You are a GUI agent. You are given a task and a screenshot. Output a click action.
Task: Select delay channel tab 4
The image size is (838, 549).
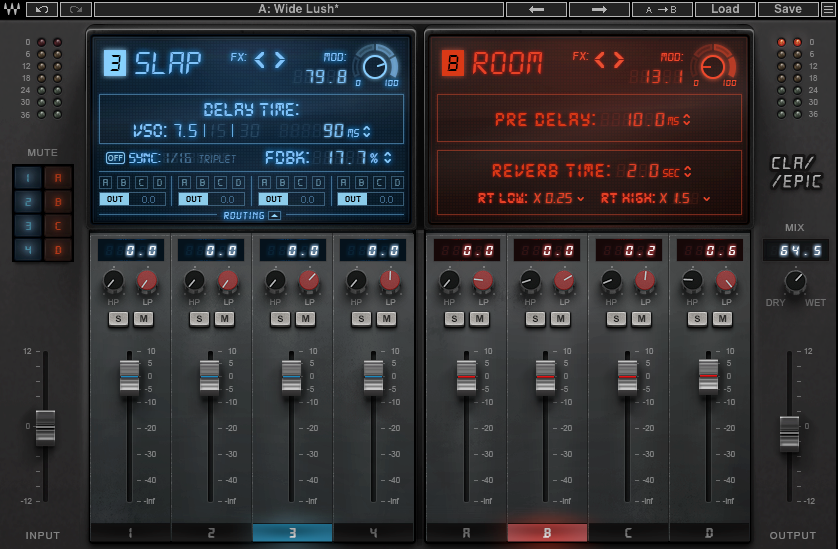click(374, 532)
